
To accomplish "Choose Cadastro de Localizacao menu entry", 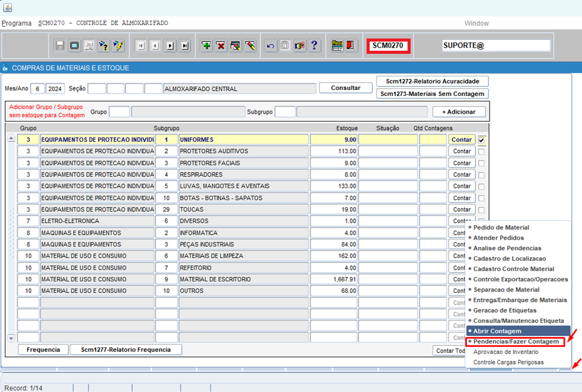I will click(x=509, y=259).
